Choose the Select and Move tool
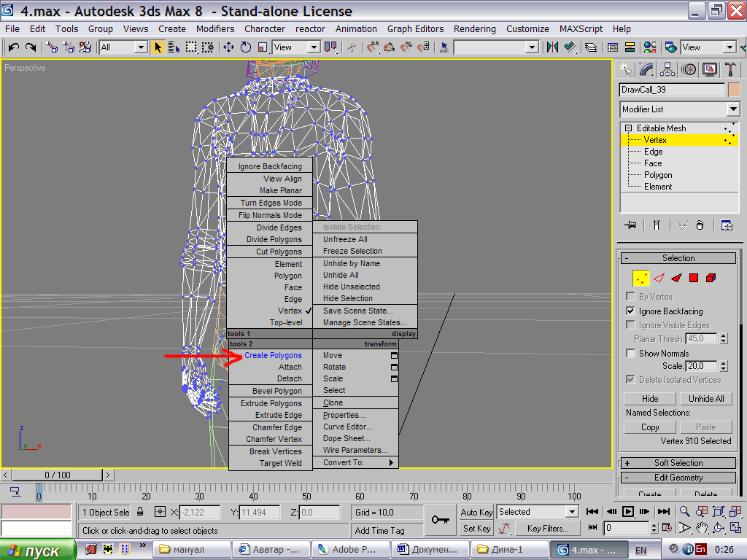 [228, 47]
